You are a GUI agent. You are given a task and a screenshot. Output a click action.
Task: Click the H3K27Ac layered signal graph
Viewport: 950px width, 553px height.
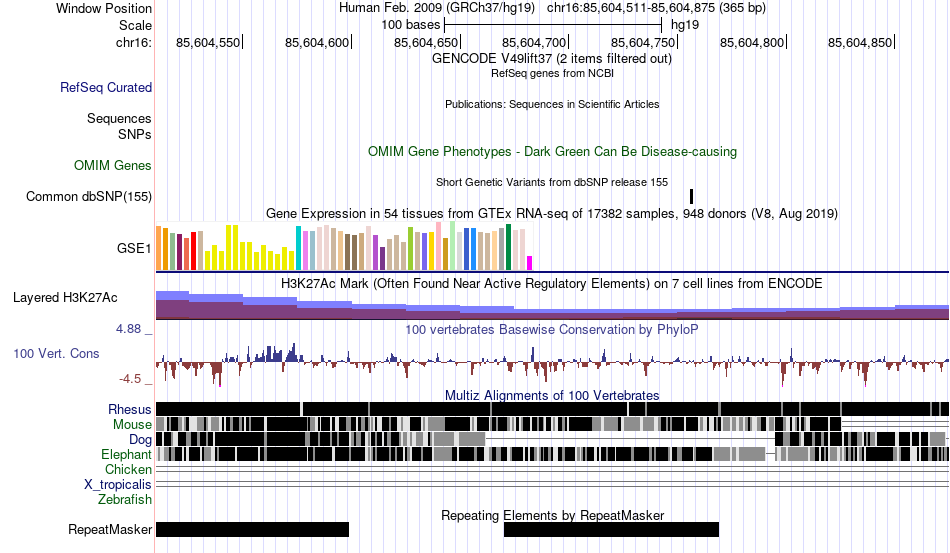[552, 305]
